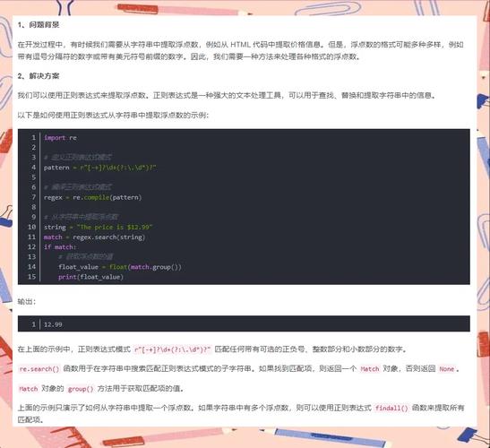Click line number 8 in the code block
490x448 pixels.
coord(34,207)
